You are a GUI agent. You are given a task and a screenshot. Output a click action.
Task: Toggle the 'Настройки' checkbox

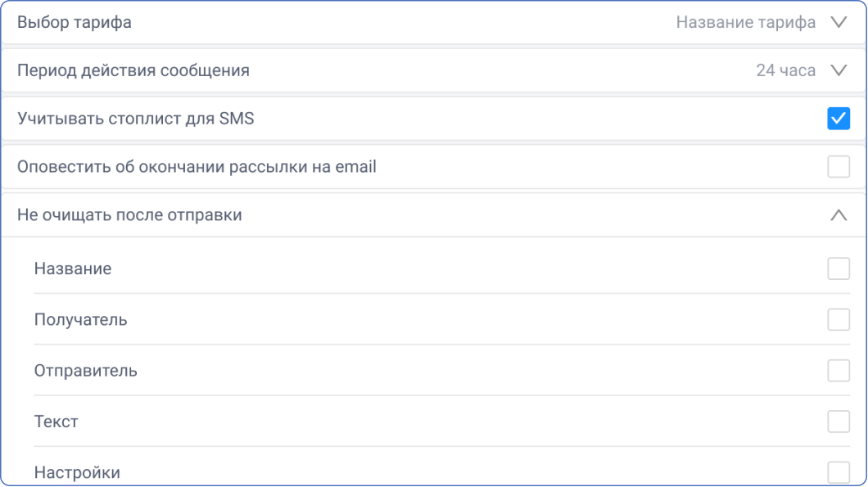click(839, 472)
